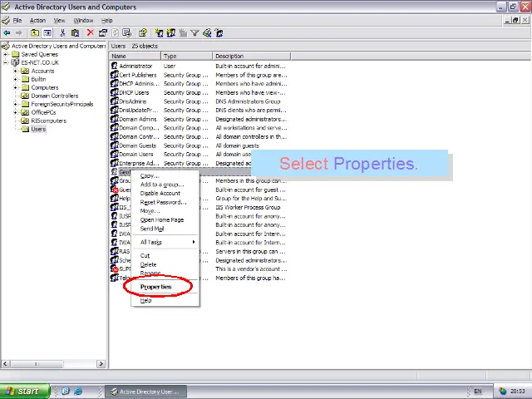Choose Reset Password in context menu

(165, 202)
